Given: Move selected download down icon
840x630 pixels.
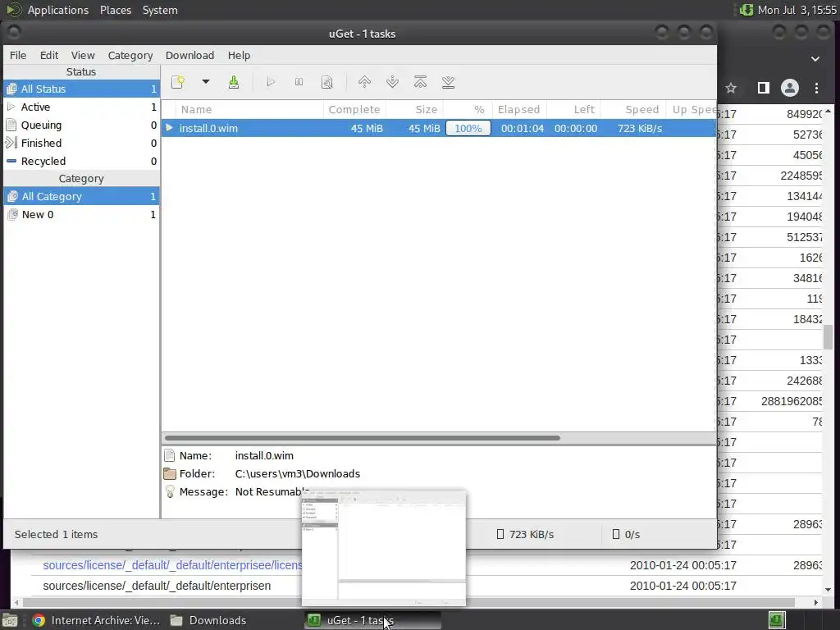Looking at the screenshot, I should click(392, 82).
